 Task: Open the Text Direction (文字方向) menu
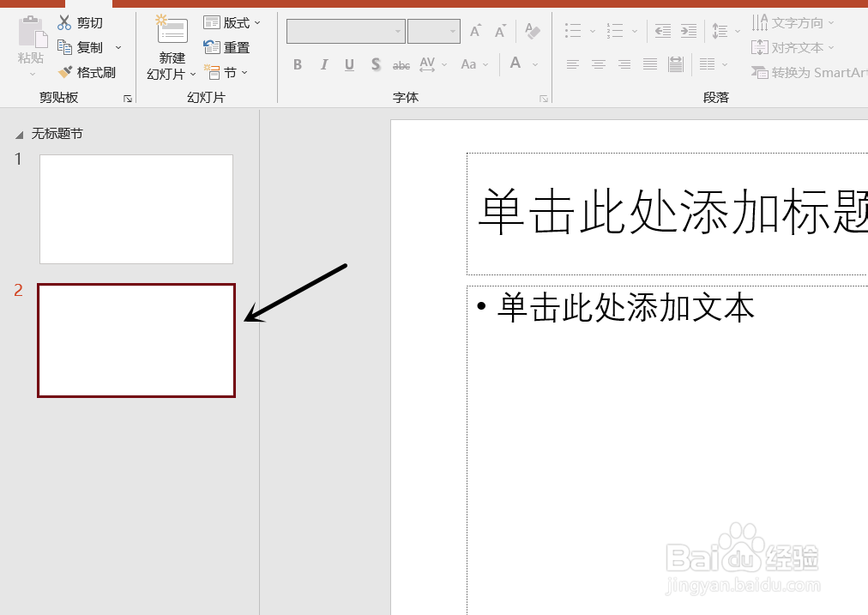point(793,22)
